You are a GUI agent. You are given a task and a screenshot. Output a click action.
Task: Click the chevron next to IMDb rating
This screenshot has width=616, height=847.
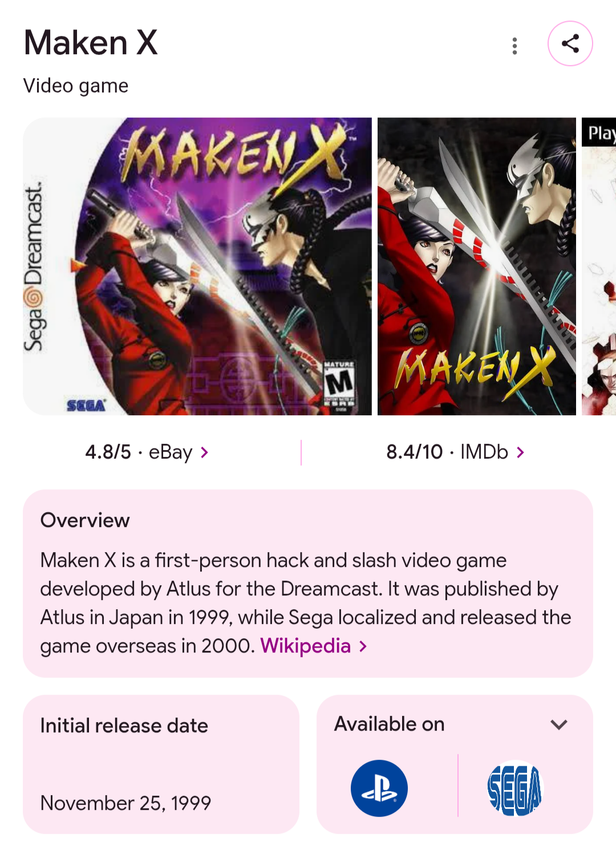coord(520,452)
